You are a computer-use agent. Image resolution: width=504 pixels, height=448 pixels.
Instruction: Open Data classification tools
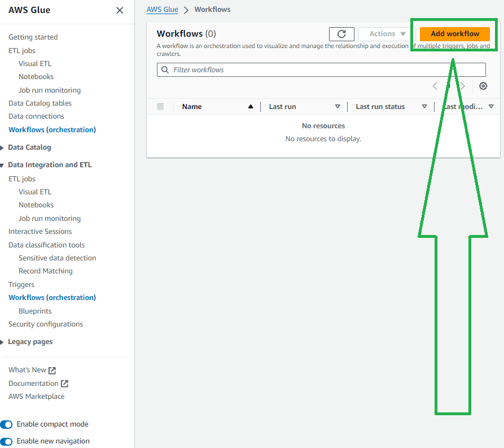pyautogui.click(x=47, y=245)
